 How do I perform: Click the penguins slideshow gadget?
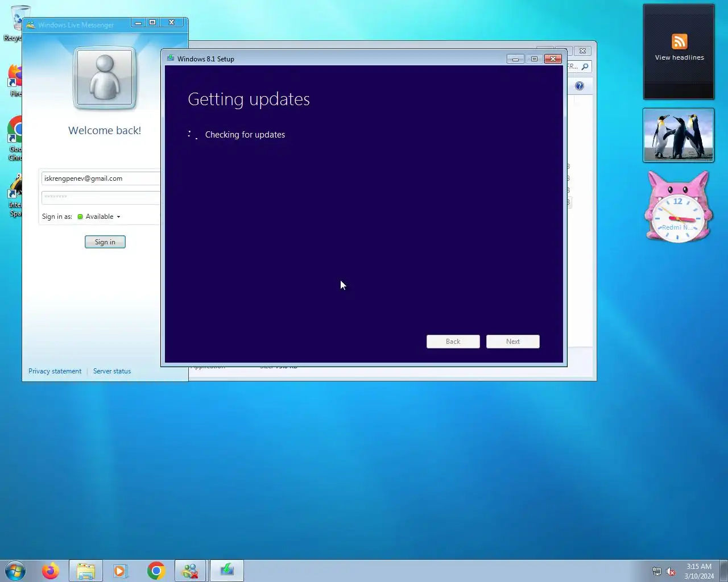click(x=679, y=135)
